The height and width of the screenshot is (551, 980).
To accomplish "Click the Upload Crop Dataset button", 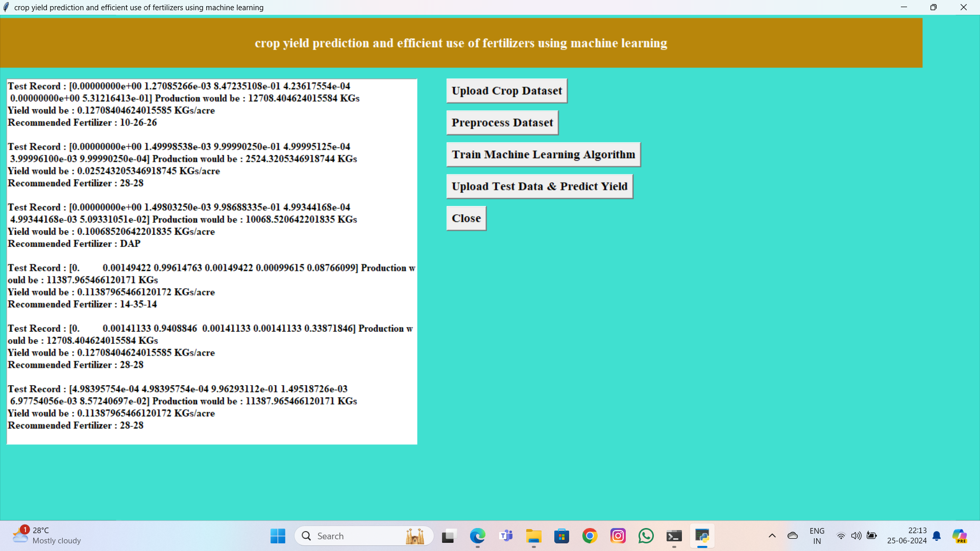I will click(x=506, y=91).
